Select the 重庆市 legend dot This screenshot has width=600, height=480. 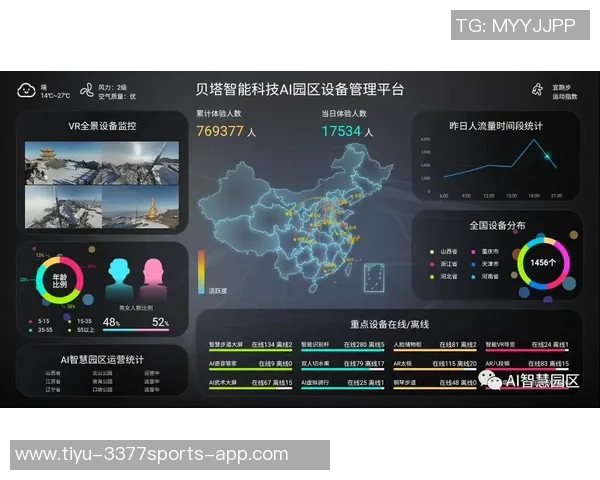473,252
